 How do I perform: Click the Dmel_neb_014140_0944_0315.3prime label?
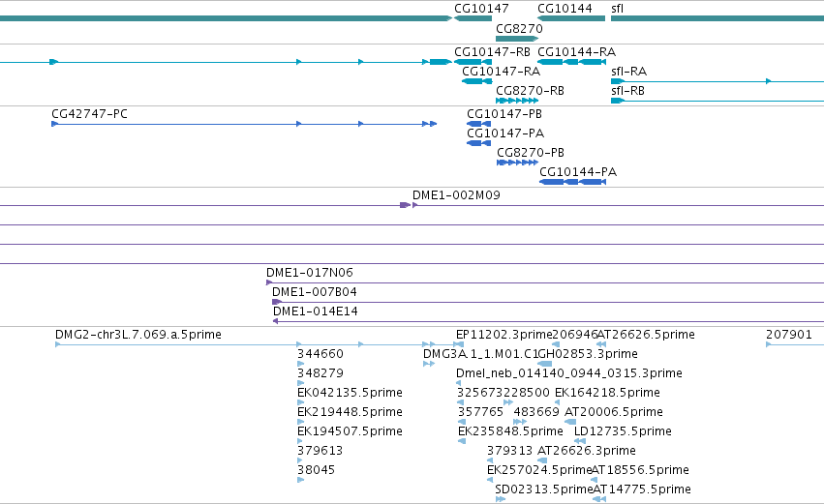(x=569, y=373)
